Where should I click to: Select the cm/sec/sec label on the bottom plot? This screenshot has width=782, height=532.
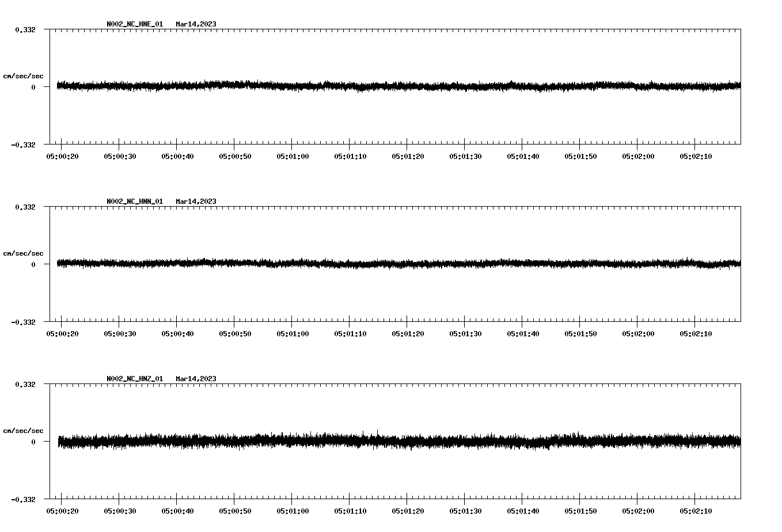(24, 430)
